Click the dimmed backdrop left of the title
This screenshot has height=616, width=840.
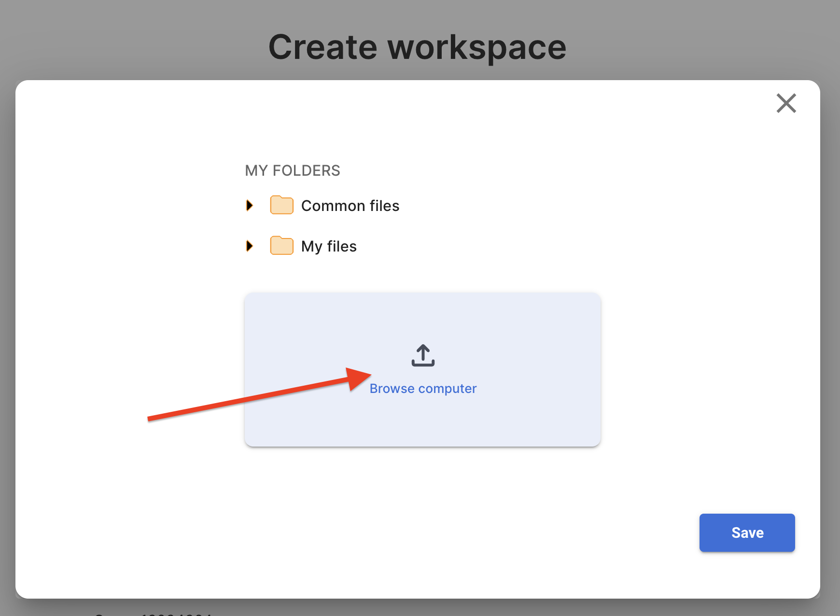pos(121,43)
